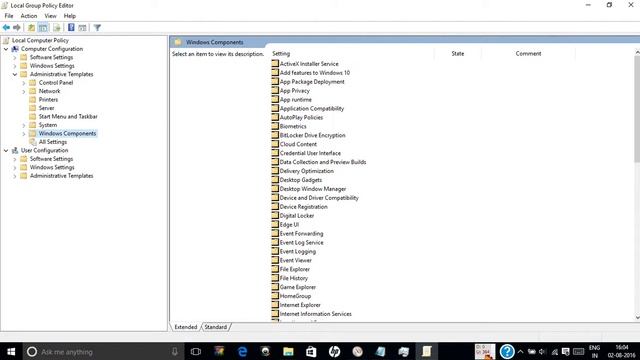Click the scroll down arrow of settings list
The height and width of the screenshot is (360, 640).
[x=637, y=318]
